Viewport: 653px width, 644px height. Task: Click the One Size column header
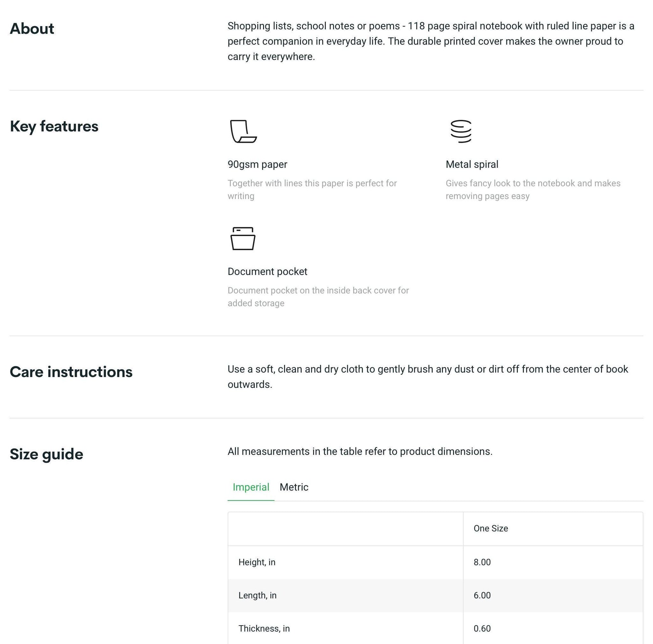(491, 528)
